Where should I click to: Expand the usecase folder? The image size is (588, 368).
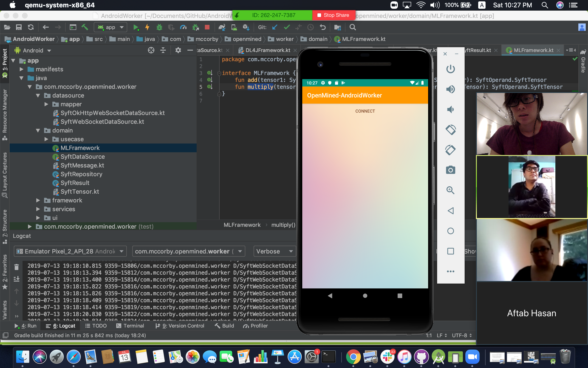[x=46, y=139]
